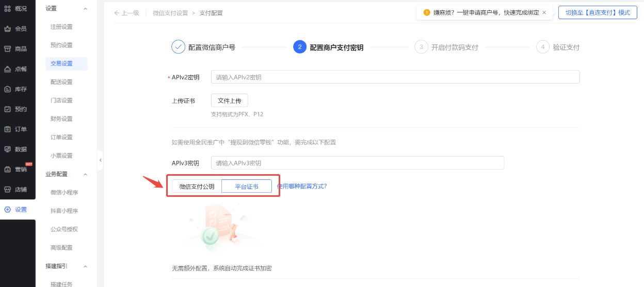This screenshot has height=287, width=644.
Task: Open 预约设置 menu item
Action: [x=61, y=45]
